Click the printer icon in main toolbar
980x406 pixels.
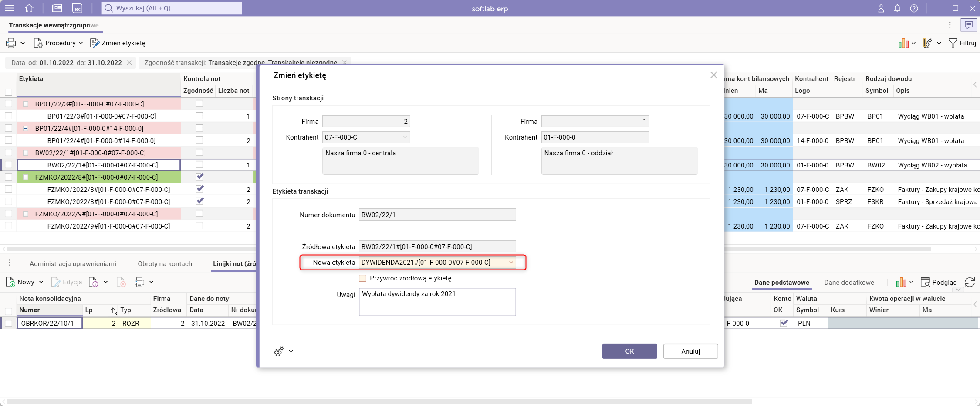tap(11, 43)
